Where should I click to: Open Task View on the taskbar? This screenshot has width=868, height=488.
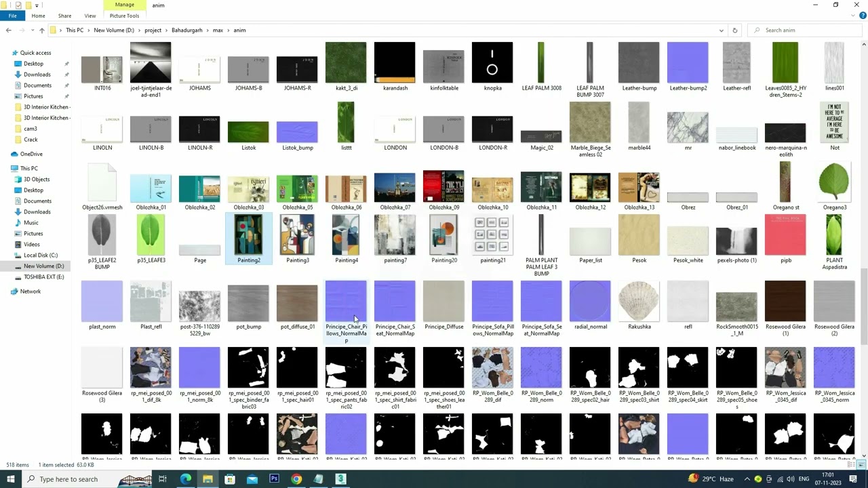(x=163, y=479)
